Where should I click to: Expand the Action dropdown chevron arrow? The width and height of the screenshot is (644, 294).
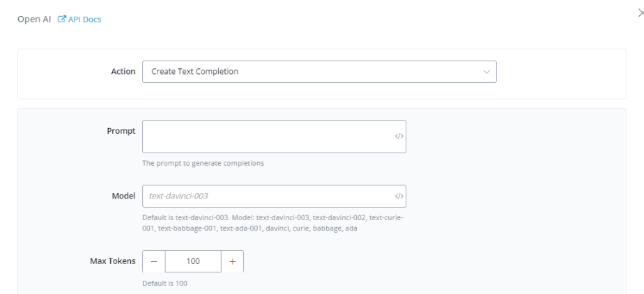[x=486, y=71]
